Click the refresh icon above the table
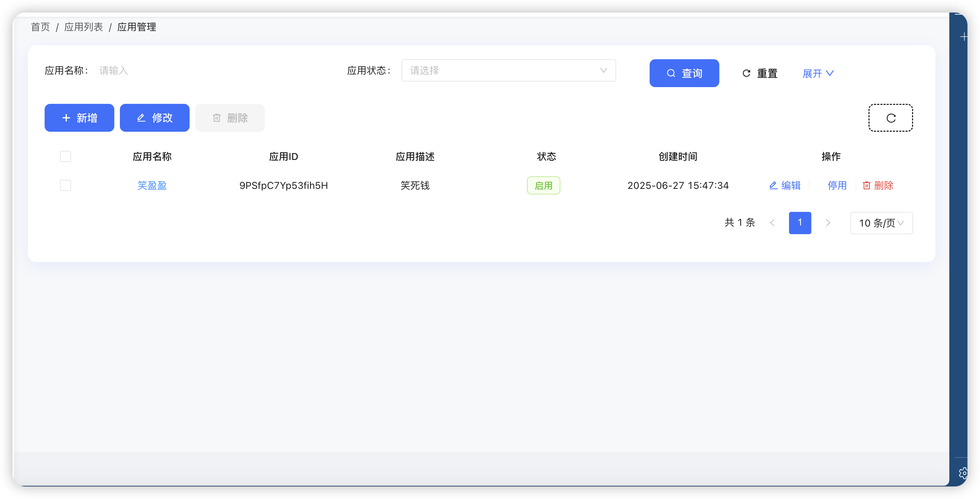980x499 pixels. click(890, 118)
